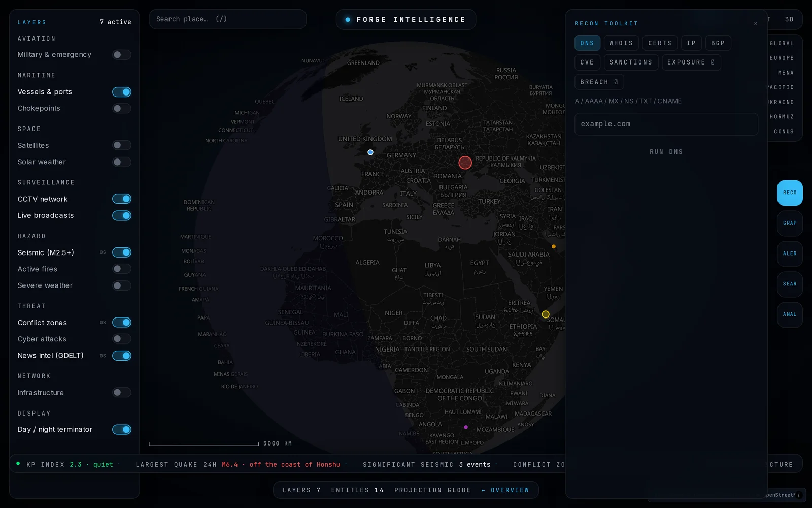This screenshot has height=508, width=812.
Task: Select the orange marker near Saudi Arabia
Action: [x=554, y=246]
